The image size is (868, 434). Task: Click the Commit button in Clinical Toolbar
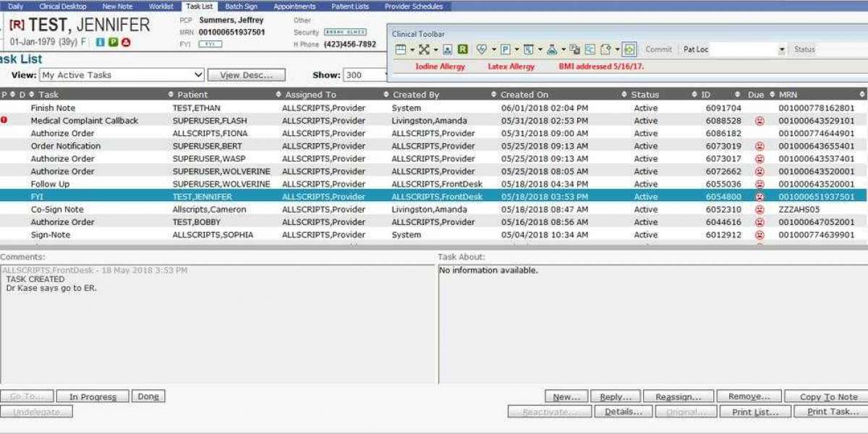658,50
